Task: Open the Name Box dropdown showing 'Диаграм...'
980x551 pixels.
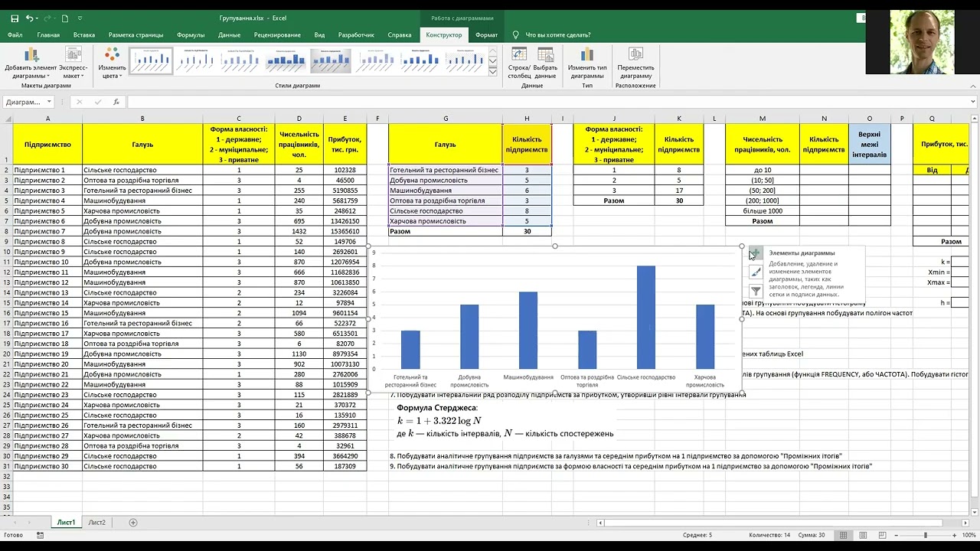Action: (49, 102)
